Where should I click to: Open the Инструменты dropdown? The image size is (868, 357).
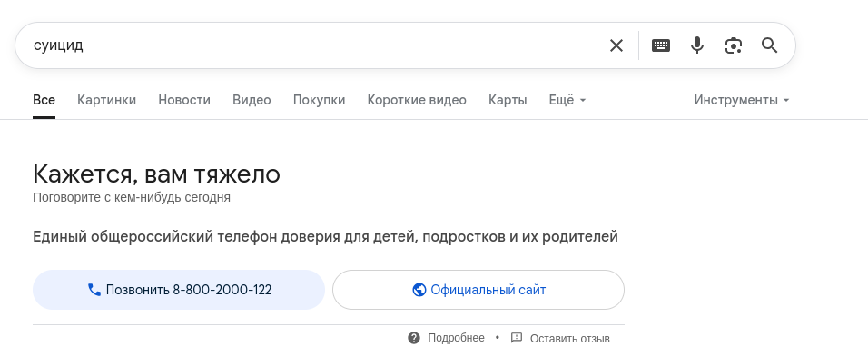[x=742, y=100]
